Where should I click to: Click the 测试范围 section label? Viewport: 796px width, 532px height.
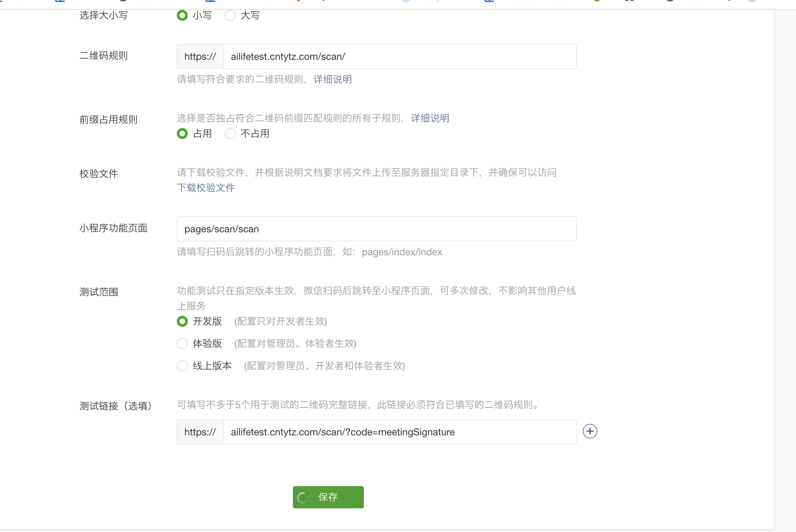pyautogui.click(x=99, y=292)
